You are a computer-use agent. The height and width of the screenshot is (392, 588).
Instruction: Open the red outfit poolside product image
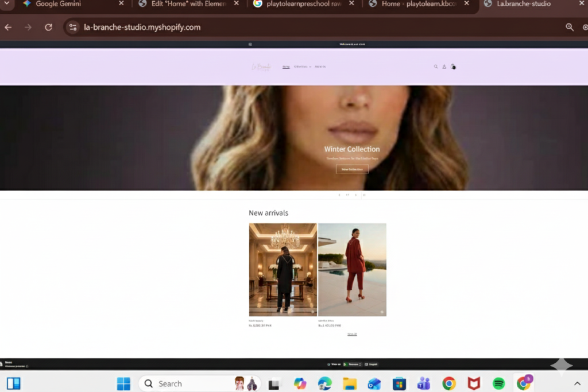(x=352, y=269)
